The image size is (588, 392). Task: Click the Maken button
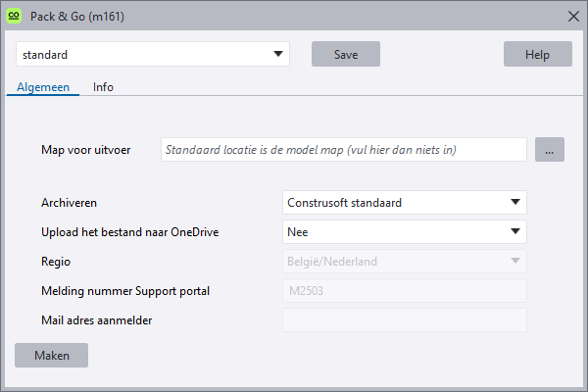52,355
